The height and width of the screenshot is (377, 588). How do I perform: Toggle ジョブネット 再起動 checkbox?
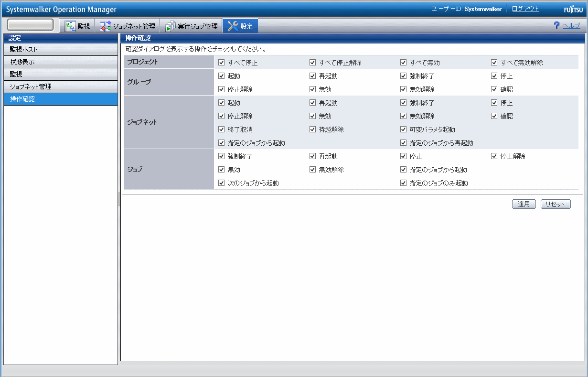tap(312, 102)
